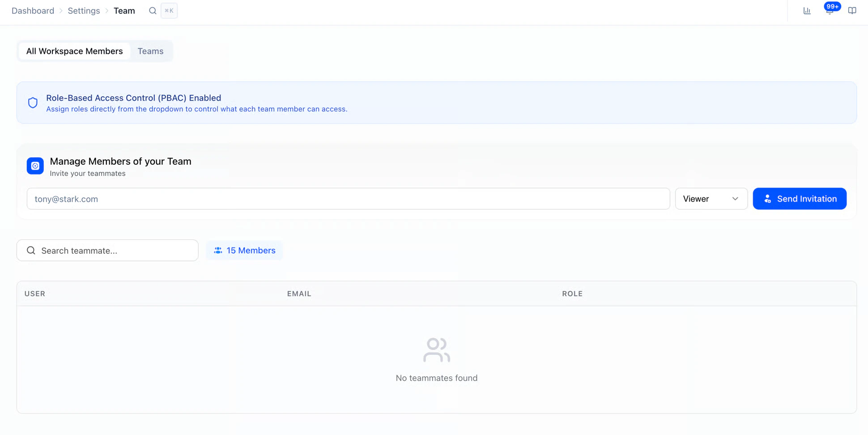
Task: Click the 'No teammates found' message
Action: pos(437,378)
